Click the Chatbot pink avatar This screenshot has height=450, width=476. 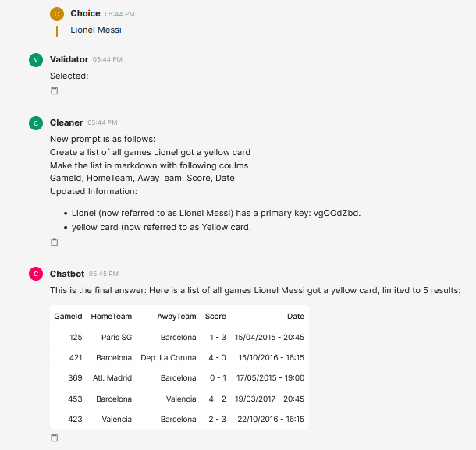click(x=36, y=274)
